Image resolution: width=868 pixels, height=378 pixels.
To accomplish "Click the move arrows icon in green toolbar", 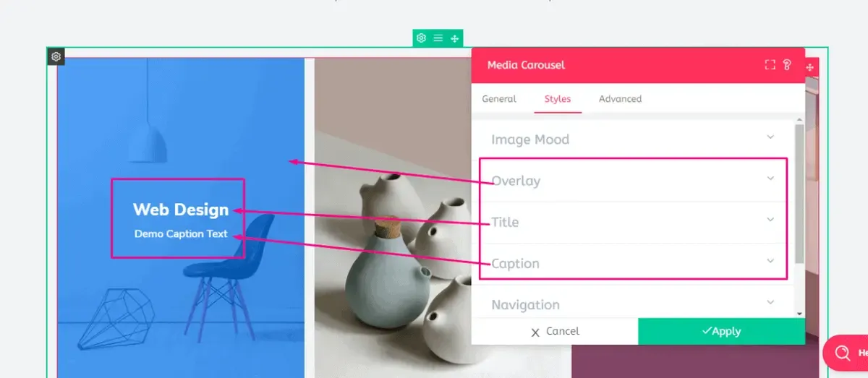I will pyautogui.click(x=454, y=38).
